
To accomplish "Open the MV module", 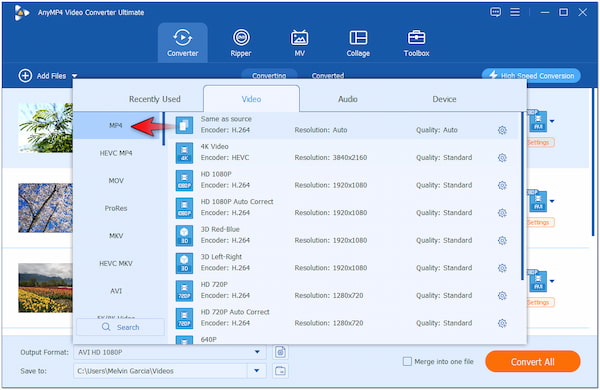I will (299, 42).
